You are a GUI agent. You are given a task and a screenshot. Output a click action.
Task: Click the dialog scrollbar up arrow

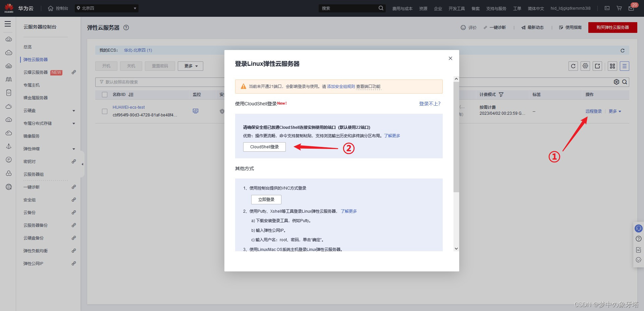(456, 79)
